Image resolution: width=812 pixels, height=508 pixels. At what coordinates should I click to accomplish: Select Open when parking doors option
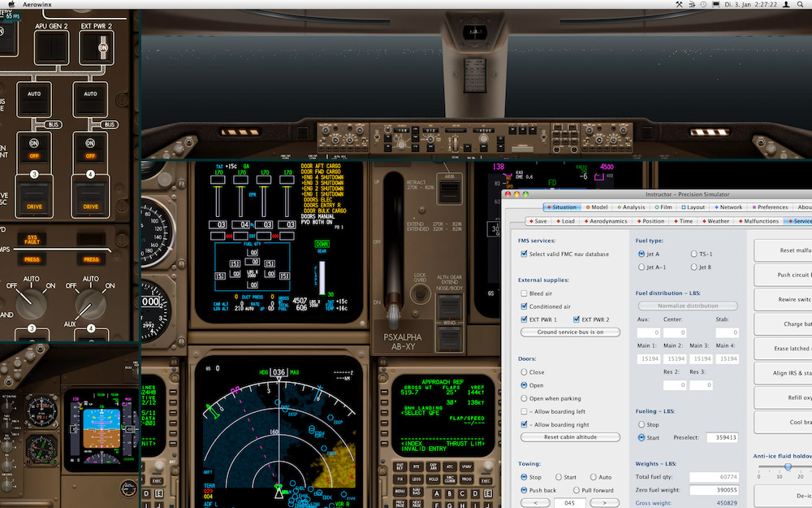[x=524, y=398]
